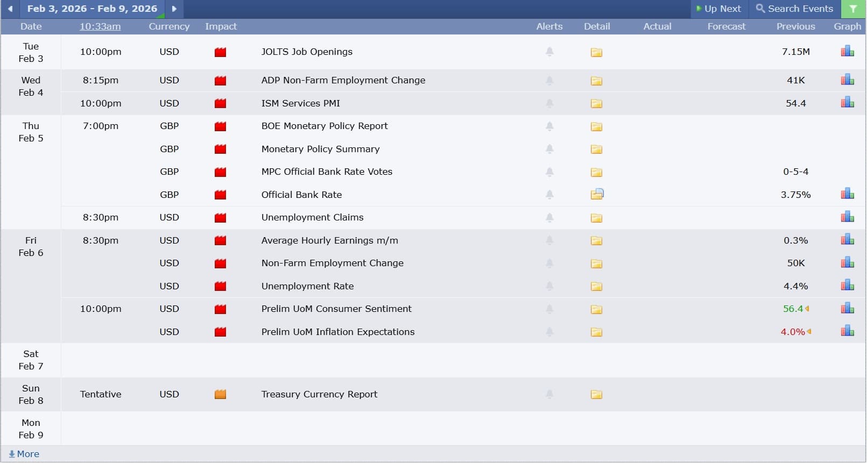Image resolution: width=868 pixels, height=463 pixels.
Task: Open detail folder for Official Bank Rate
Action: coord(598,195)
